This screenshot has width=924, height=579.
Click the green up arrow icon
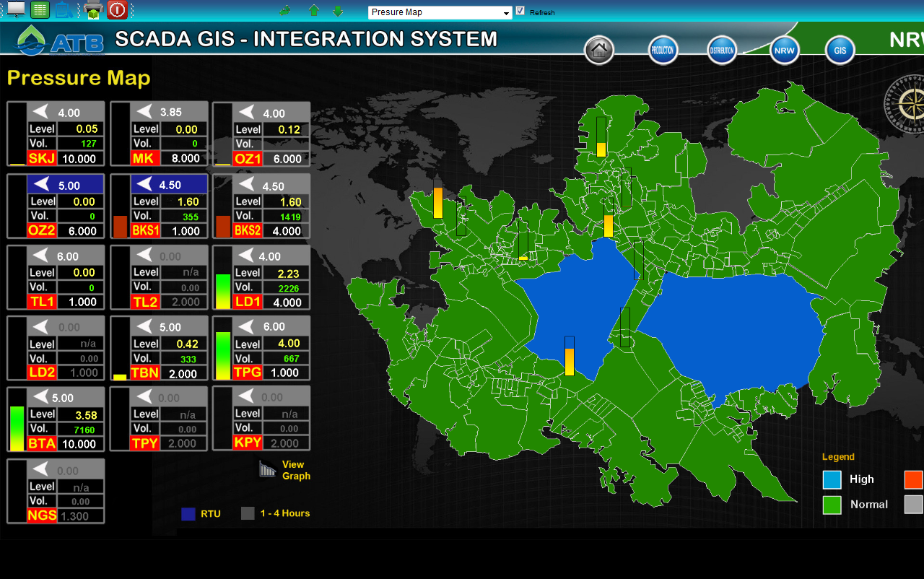(314, 11)
